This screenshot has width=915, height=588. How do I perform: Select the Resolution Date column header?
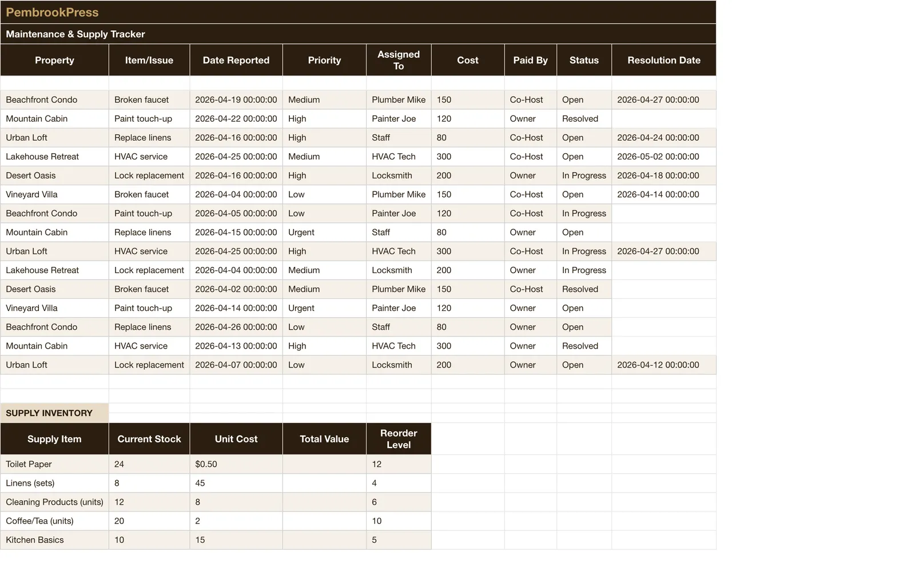pyautogui.click(x=664, y=60)
